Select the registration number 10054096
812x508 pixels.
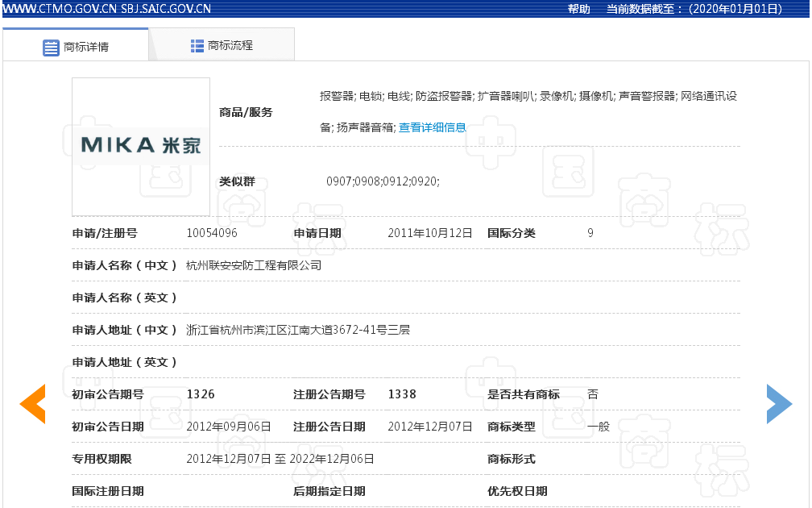pos(212,233)
